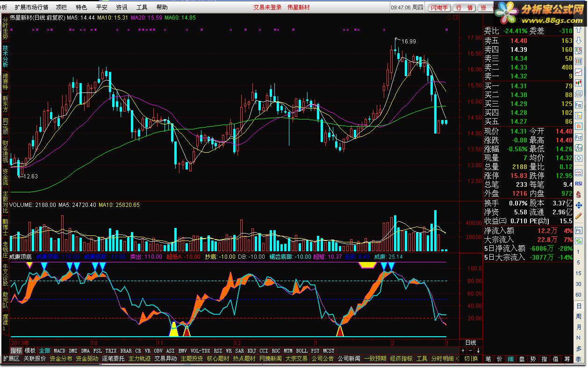Switch the right panel to 筹 tab
This screenshot has width=588, height=368.
pos(566,359)
